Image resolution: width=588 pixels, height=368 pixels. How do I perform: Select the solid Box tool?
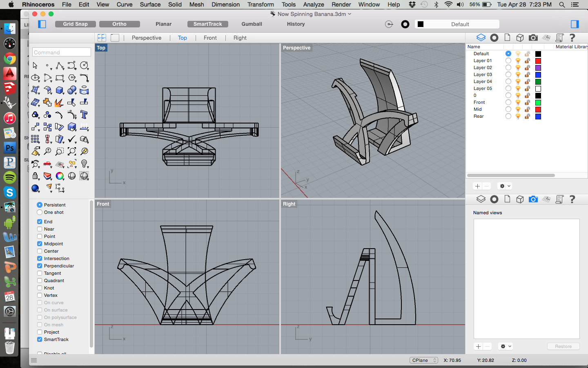point(60,90)
